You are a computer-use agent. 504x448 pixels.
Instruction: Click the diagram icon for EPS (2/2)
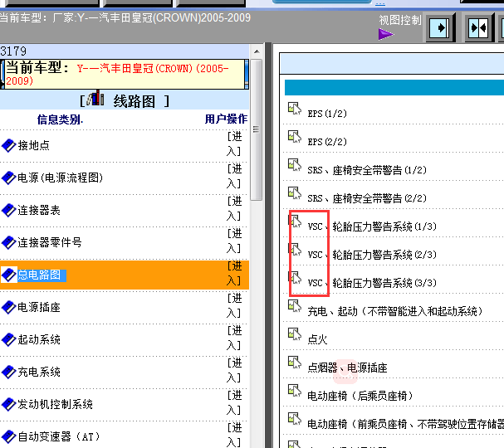click(x=295, y=137)
